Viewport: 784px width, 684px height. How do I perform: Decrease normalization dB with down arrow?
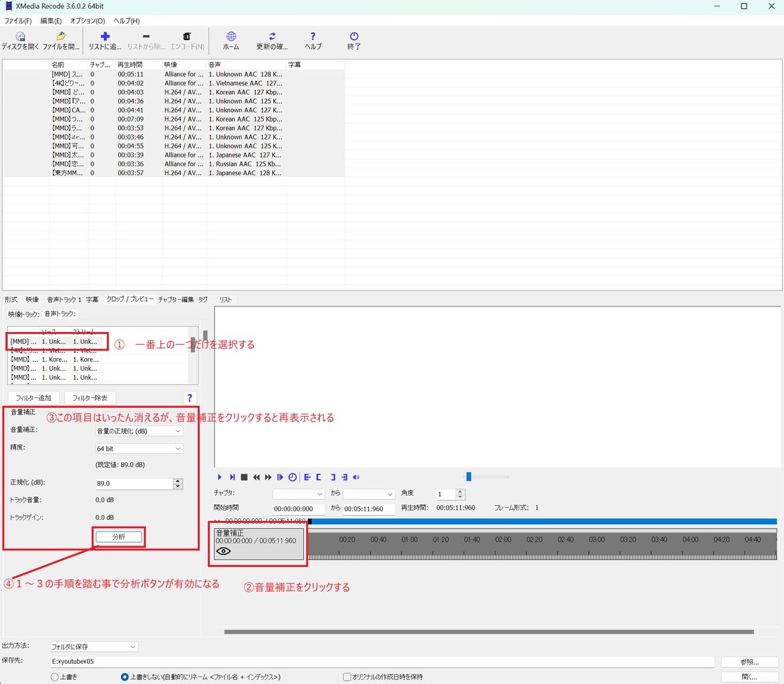178,486
